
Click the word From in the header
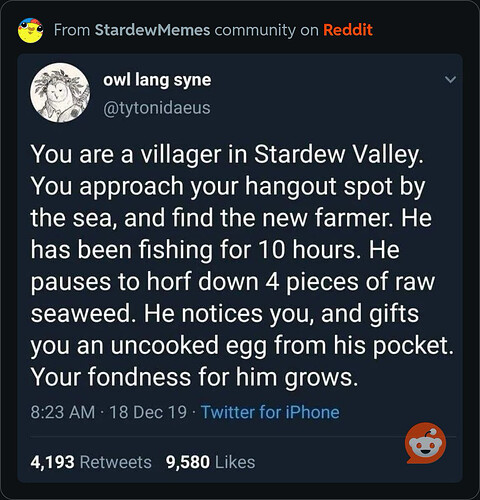point(72,30)
